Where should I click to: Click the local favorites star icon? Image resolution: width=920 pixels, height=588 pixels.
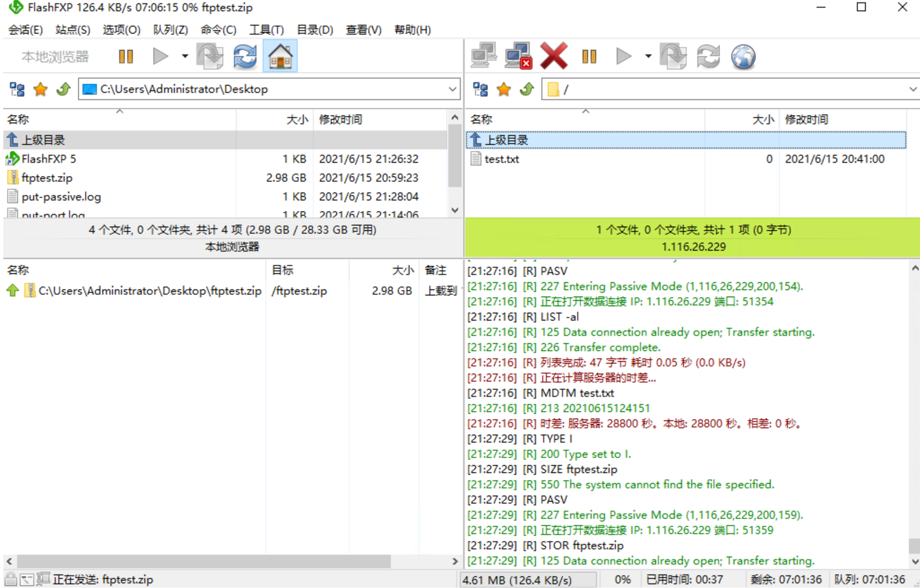coord(41,89)
